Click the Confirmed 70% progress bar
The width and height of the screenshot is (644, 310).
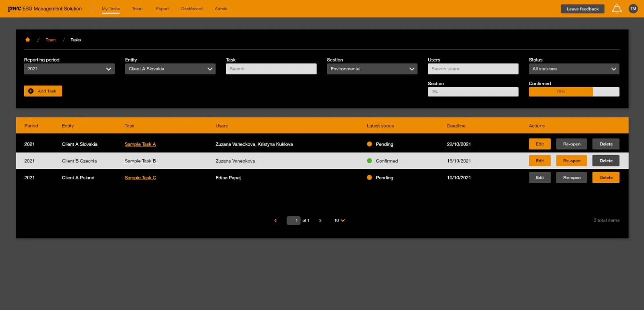tap(574, 92)
